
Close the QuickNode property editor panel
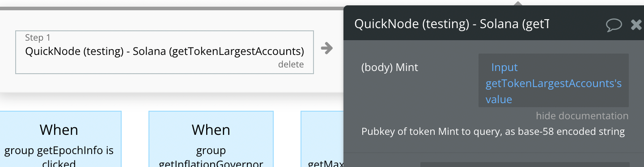[x=636, y=25]
